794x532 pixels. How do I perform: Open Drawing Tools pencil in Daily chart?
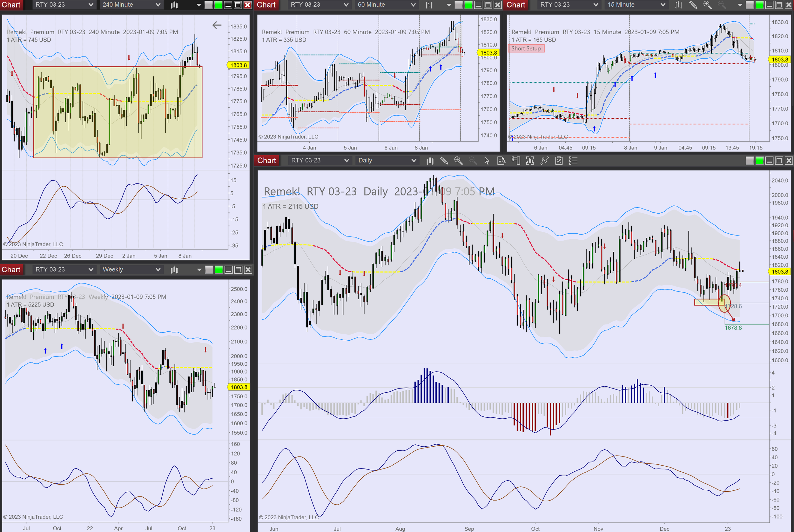(x=444, y=161)
